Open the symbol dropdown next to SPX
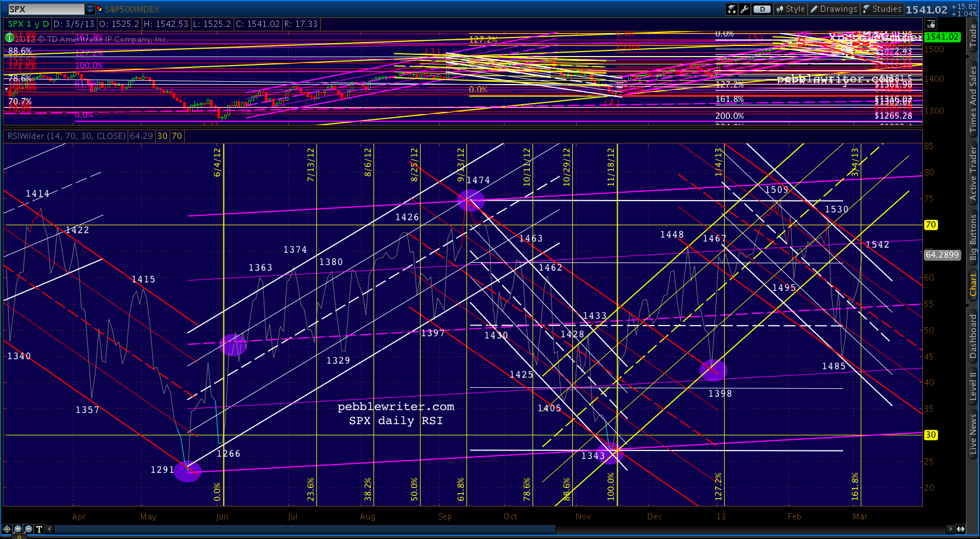This screenshot has width=980, height=539. pyautogui.click(x=90, y=9)
